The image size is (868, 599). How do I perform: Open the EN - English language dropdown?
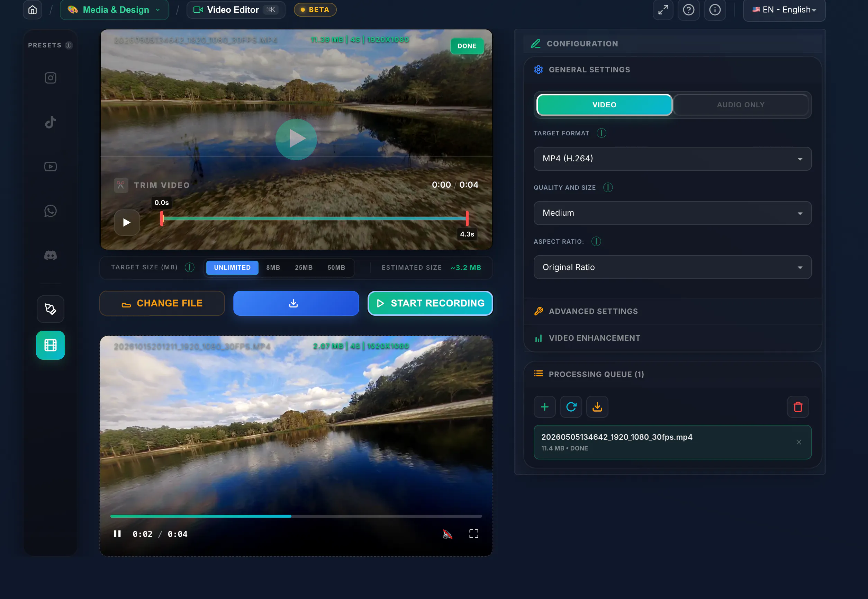tap(784, 10)
